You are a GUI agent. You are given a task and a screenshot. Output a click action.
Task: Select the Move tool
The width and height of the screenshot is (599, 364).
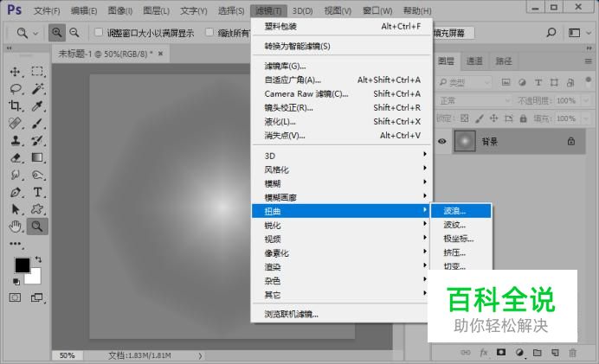pyautogui.click(x=16, y=72)
